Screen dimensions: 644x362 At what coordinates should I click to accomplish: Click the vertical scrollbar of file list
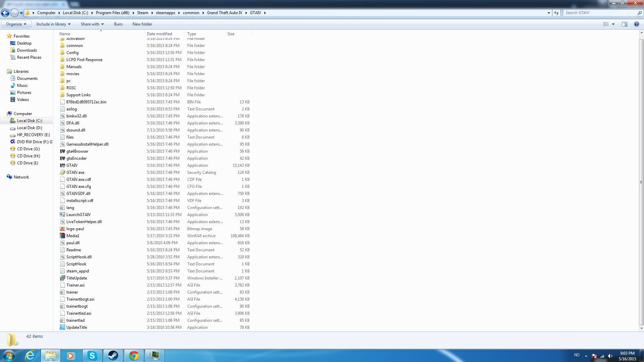[x=641, y=182]
